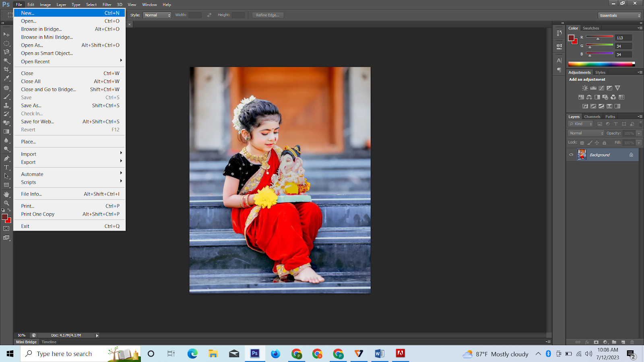Select the Pen tool

[x=6, y=158]
